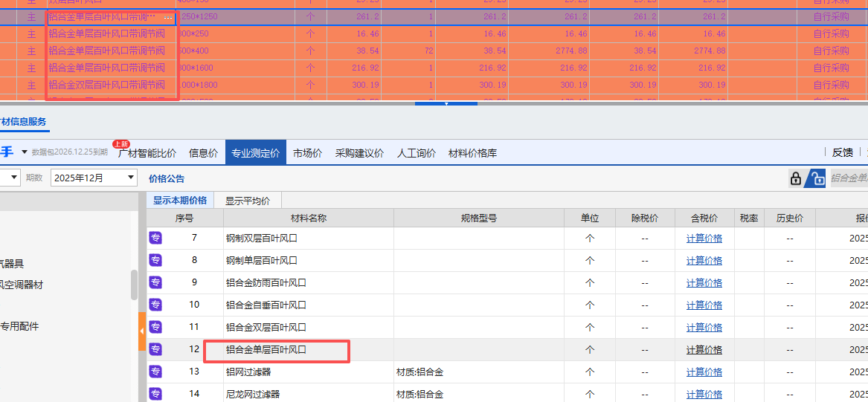
Task: Click the purple 专 icon in row 13
Action: point(155,371)
